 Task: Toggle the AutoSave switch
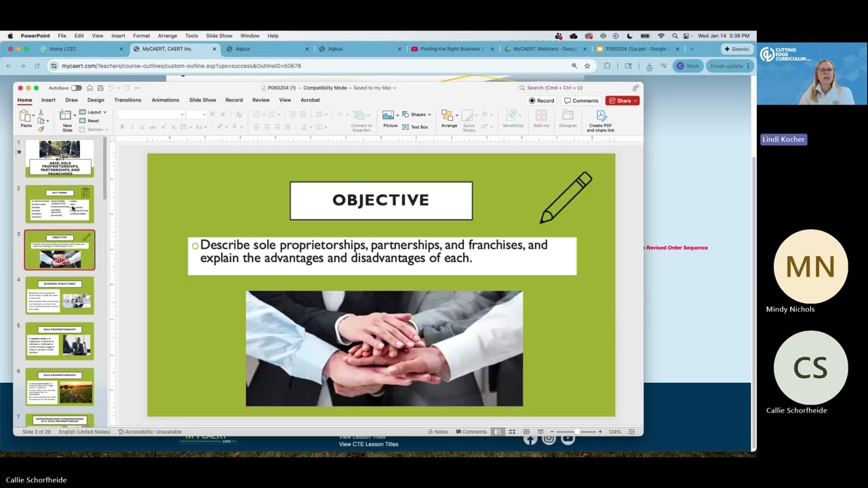tap(76, 87)
